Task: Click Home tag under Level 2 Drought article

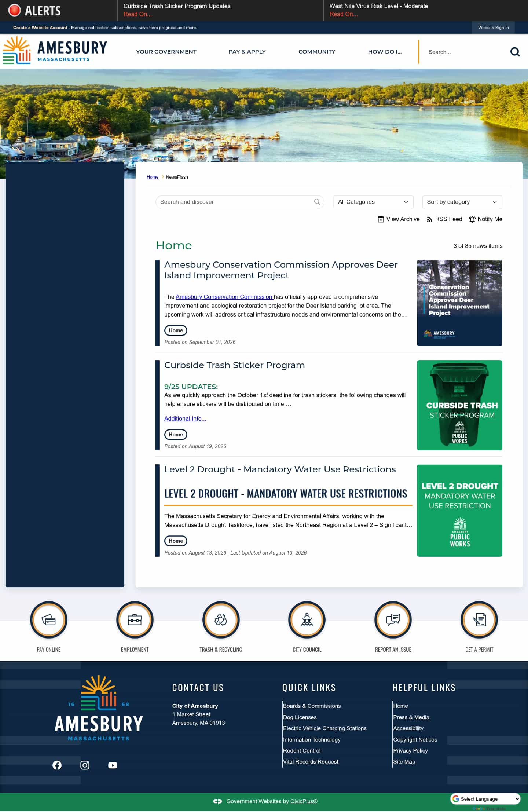Action: click(x=176, y=541)
